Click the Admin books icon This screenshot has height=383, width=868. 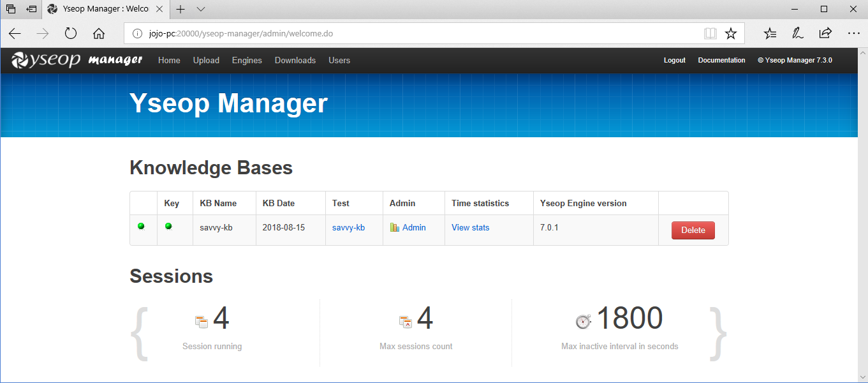(x=395, y=227)
